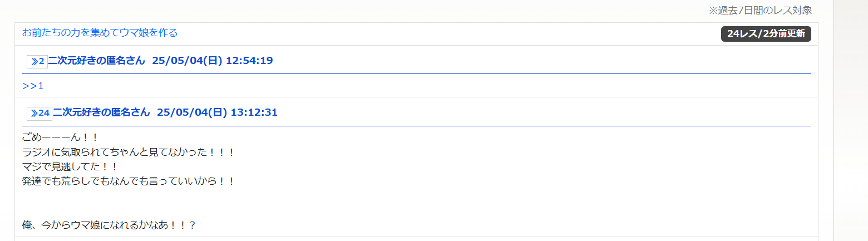The image size is (868, 241).
Task: Click the 24レス/2分前更新 badge
Action: 766,34
